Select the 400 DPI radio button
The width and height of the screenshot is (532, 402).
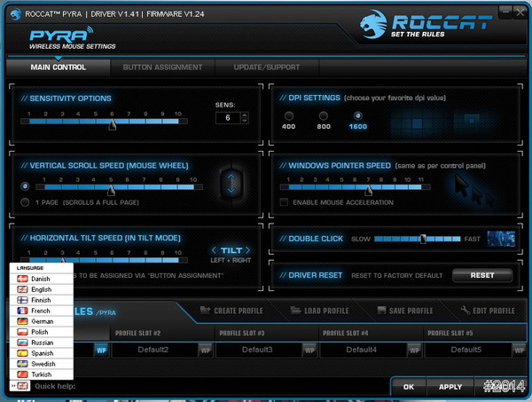tap(288, 116)
